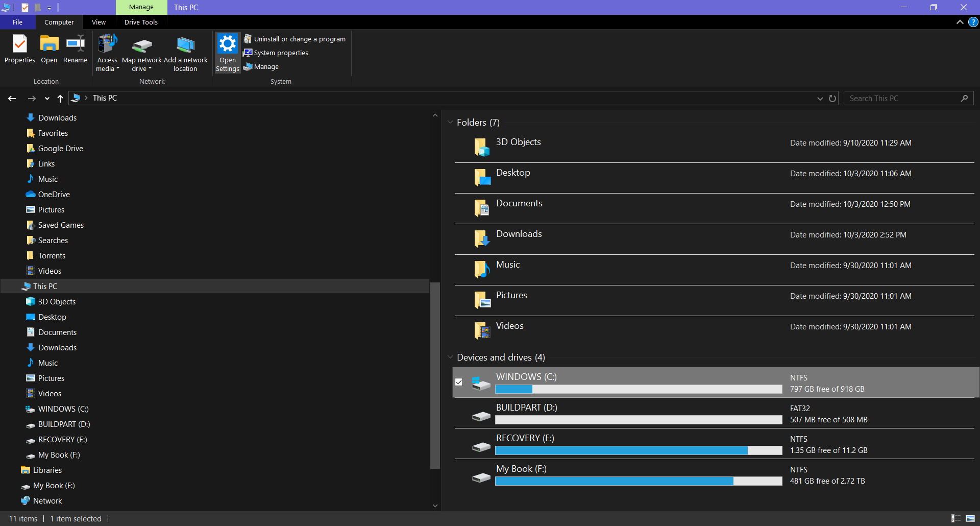The height and width of the screenshot is (526, 980).
Task: Uncheck the WINDOWS (C:) checkbox
Action: 459,382
